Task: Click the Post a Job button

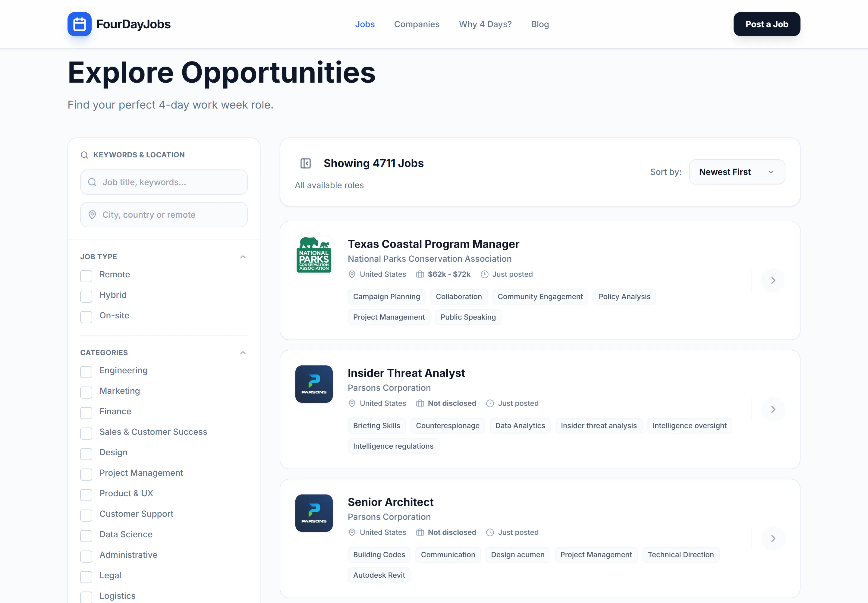Action: coord(766,24)
